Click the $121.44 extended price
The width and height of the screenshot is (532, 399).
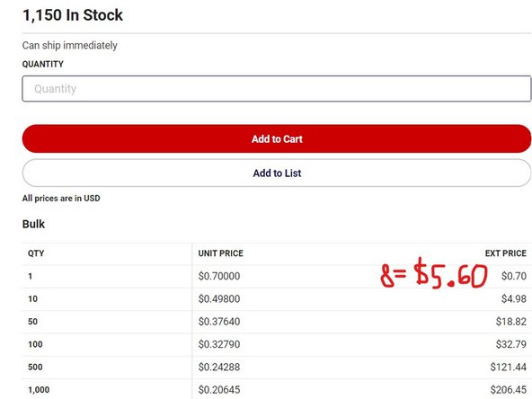coord(509,368)
